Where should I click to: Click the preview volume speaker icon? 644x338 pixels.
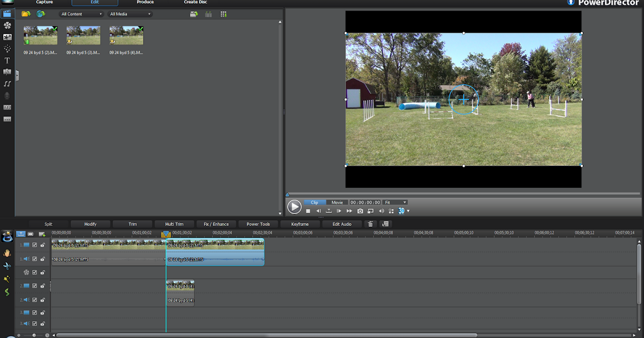click(382, 211)
